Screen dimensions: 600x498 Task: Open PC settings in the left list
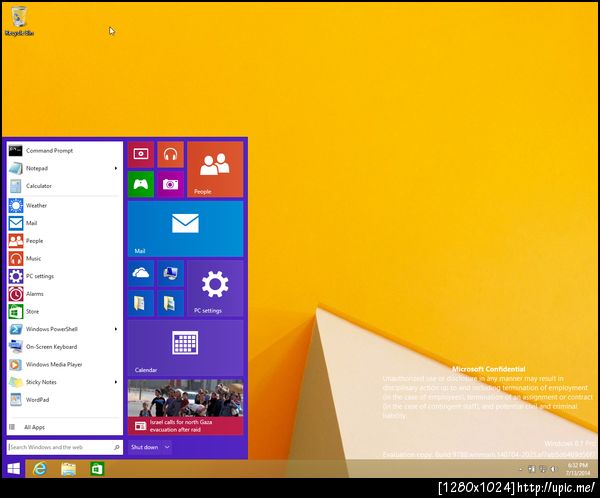pyautogui.click(x=64, y=276)
